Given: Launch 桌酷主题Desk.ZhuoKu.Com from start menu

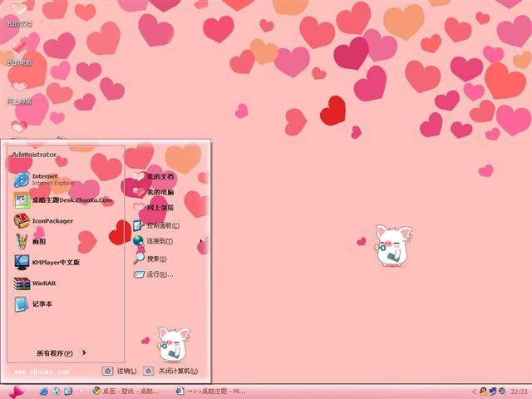Looking at the screenshot, I should pyautogui.click(x=63, y=200).
